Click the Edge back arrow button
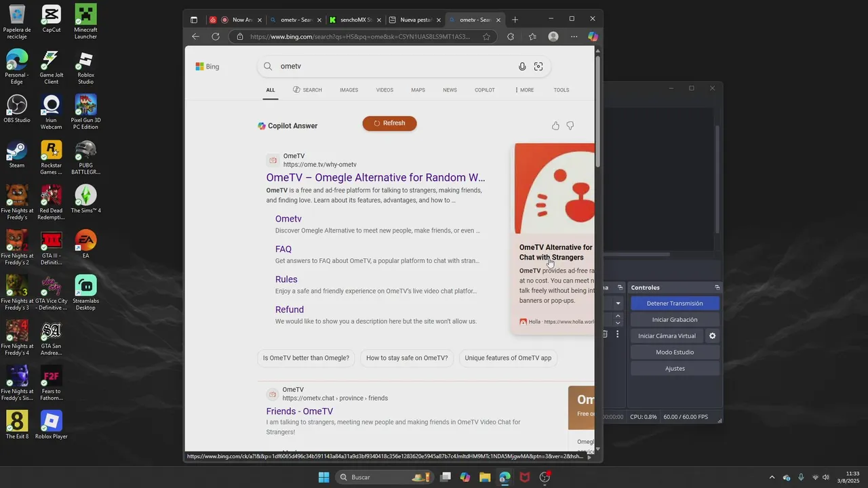This screenshot has width=868, height=488. (196, 37)
